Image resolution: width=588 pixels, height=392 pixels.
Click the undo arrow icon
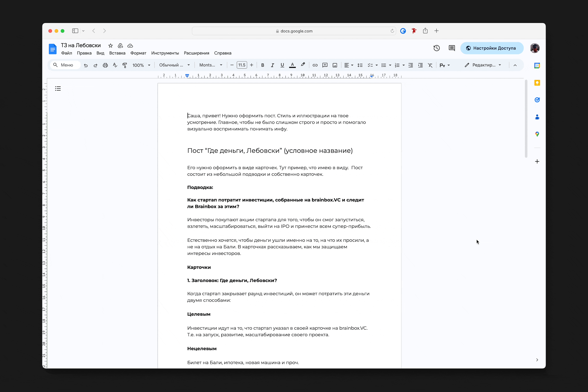point(86,65)
